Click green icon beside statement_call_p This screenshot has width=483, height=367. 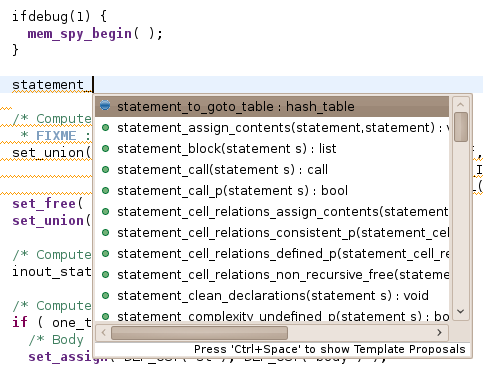(106, 190)
